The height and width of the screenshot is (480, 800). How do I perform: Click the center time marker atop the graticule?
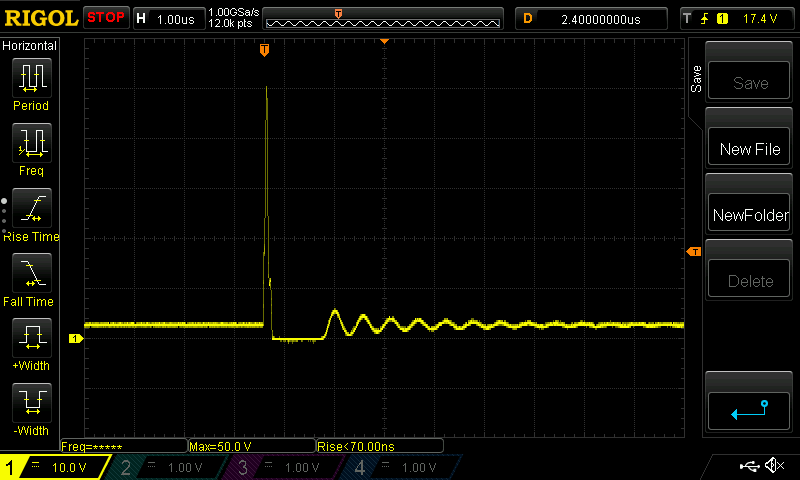point(384,41)
